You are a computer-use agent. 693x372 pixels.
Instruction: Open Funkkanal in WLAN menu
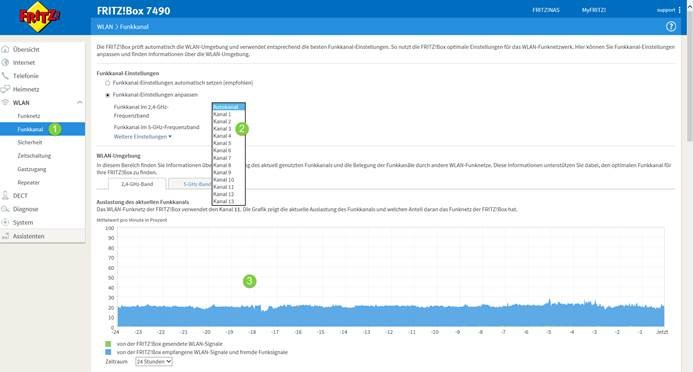(30, 129)
